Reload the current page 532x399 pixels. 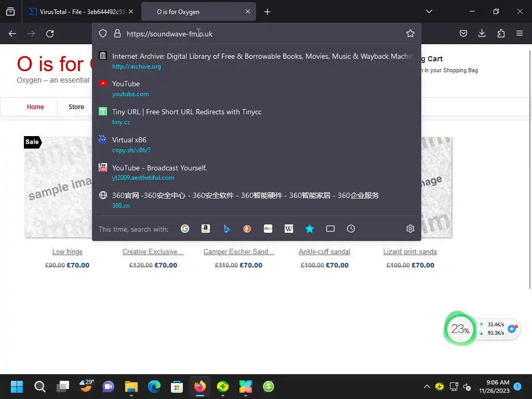click(x=50, y=34)
